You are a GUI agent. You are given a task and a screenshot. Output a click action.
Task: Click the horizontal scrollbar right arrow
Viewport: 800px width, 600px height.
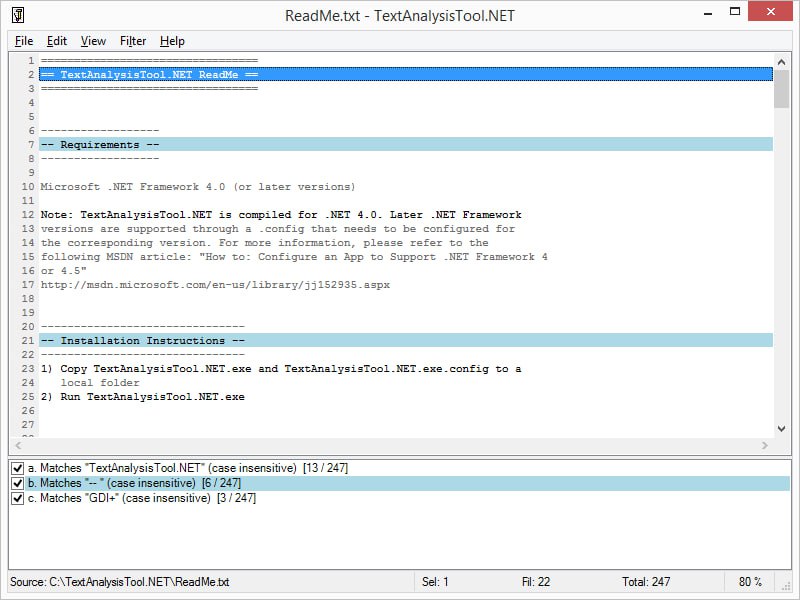point(765,445)
